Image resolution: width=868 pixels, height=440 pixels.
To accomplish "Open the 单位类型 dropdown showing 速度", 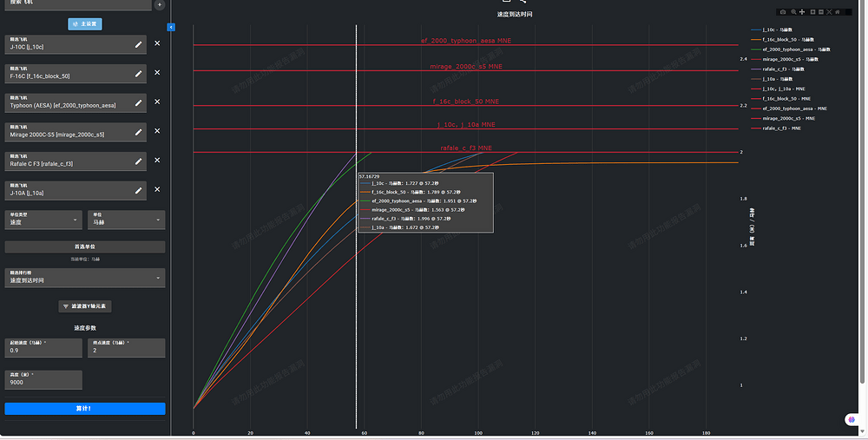I will pos(43,220).
